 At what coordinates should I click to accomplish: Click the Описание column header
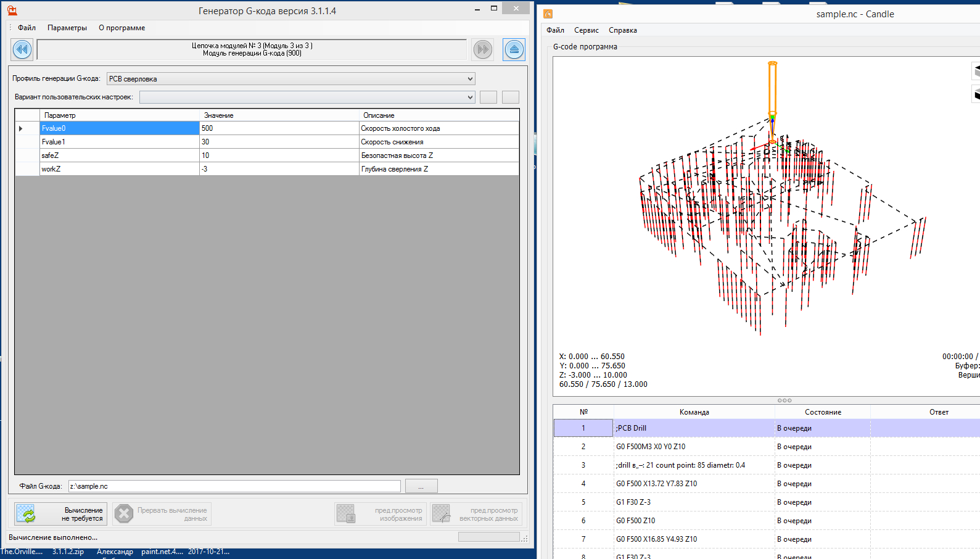tap(439, 115)
